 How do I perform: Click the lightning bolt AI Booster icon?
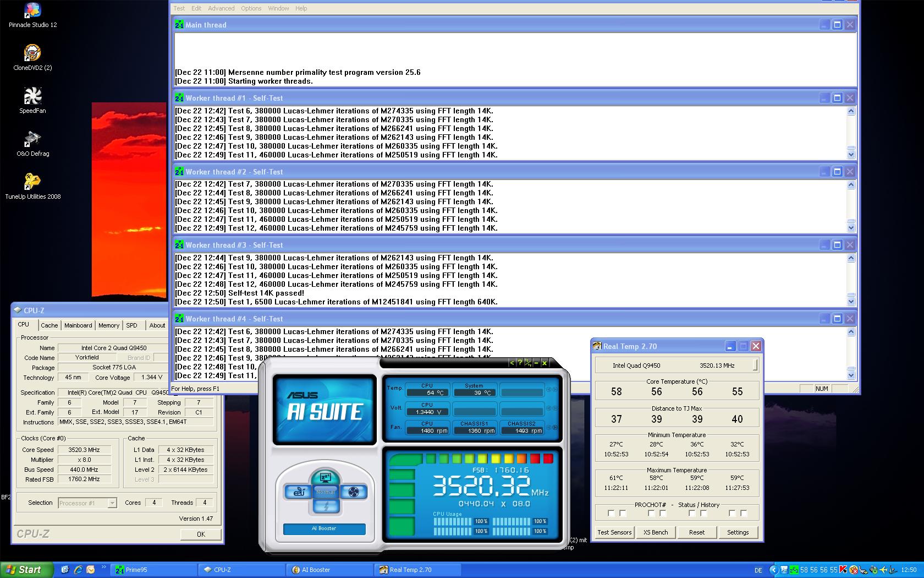[326, 506]
